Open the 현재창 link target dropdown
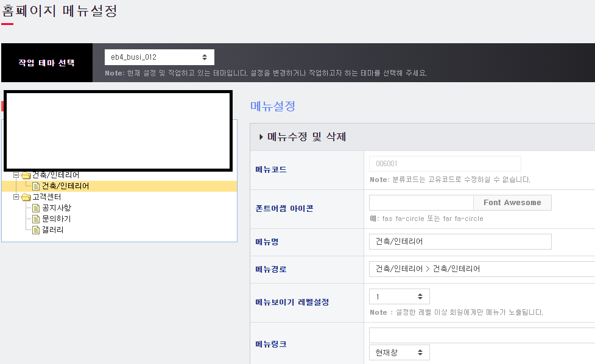 click(399, 352)
